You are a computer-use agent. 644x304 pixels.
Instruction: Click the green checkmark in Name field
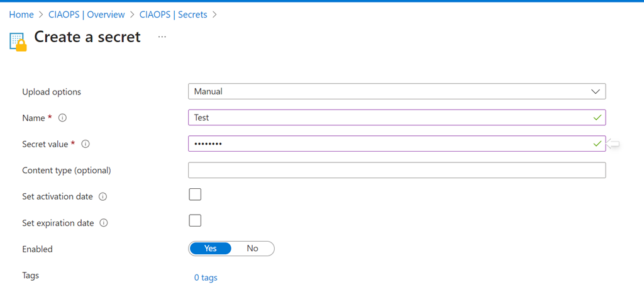tap(597, 118)
